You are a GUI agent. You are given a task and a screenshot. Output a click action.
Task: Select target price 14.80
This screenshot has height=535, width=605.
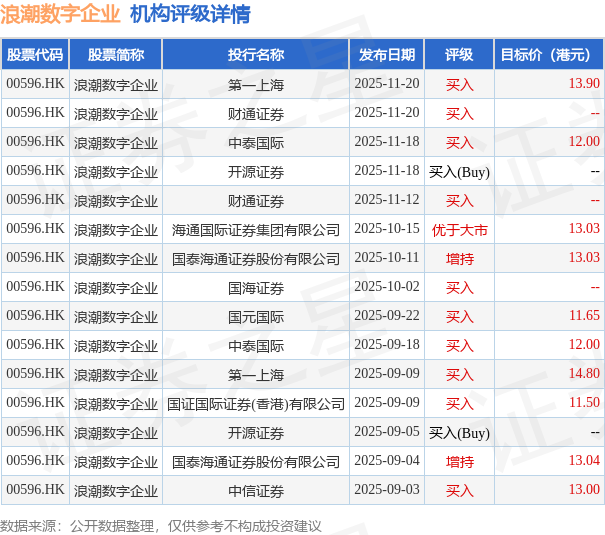pos(584,373)
